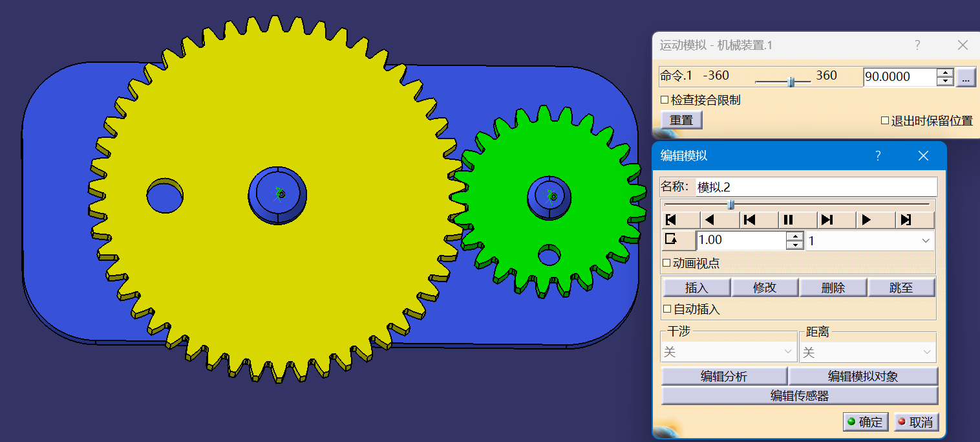Click the 插入 button

click(696, 288)
